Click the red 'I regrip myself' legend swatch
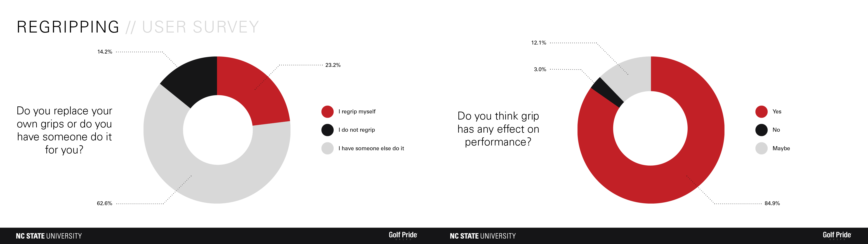Image resolution: width=868 pixels, height=244 pixels. point(327,112)
